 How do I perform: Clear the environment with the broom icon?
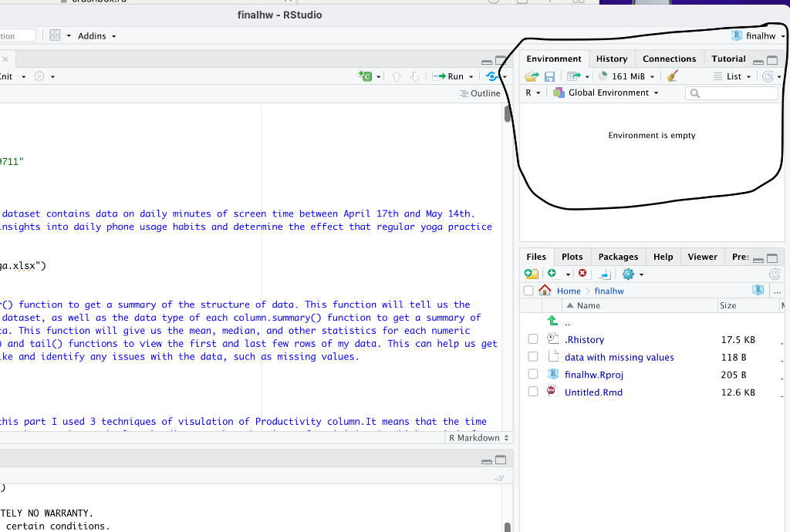point(672,76)
